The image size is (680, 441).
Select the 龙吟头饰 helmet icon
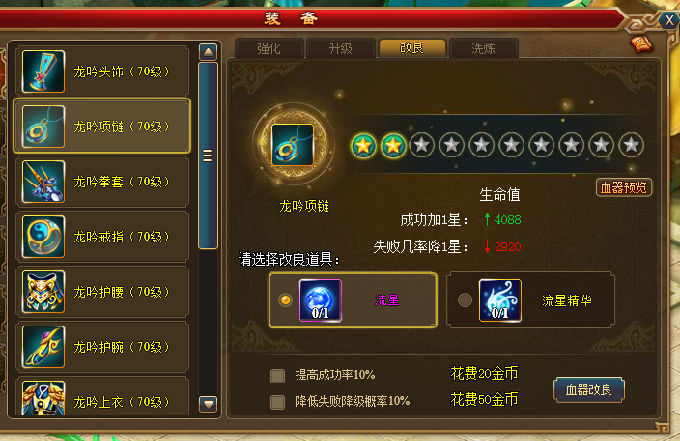tap(43, 71)
